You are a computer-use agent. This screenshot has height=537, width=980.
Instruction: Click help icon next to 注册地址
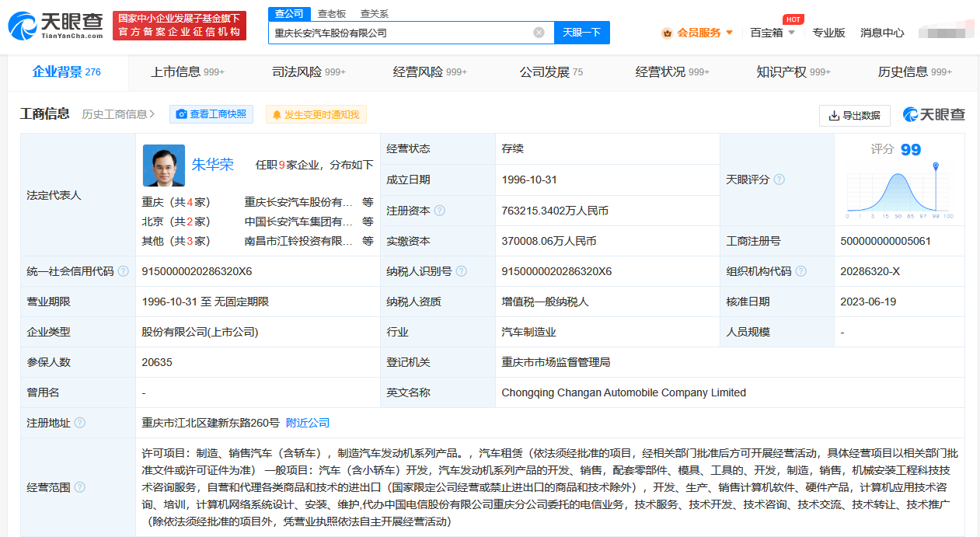(79, 423)
